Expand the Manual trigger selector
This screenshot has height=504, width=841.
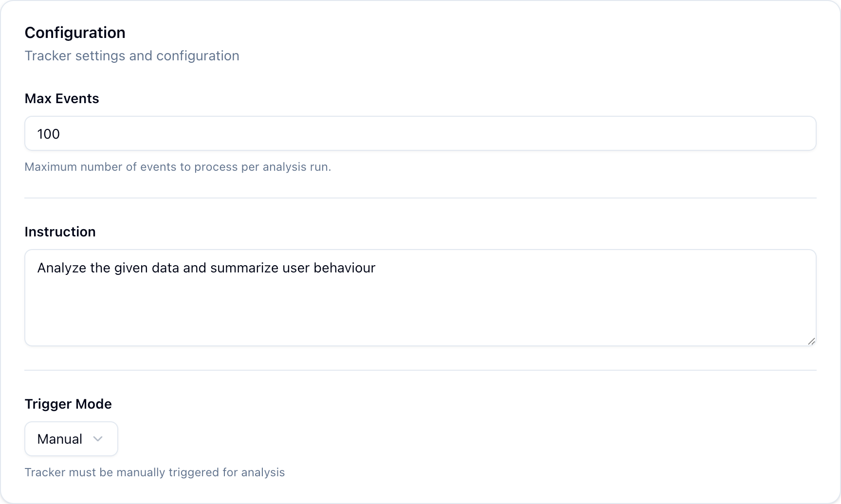[x=71, y=438]
